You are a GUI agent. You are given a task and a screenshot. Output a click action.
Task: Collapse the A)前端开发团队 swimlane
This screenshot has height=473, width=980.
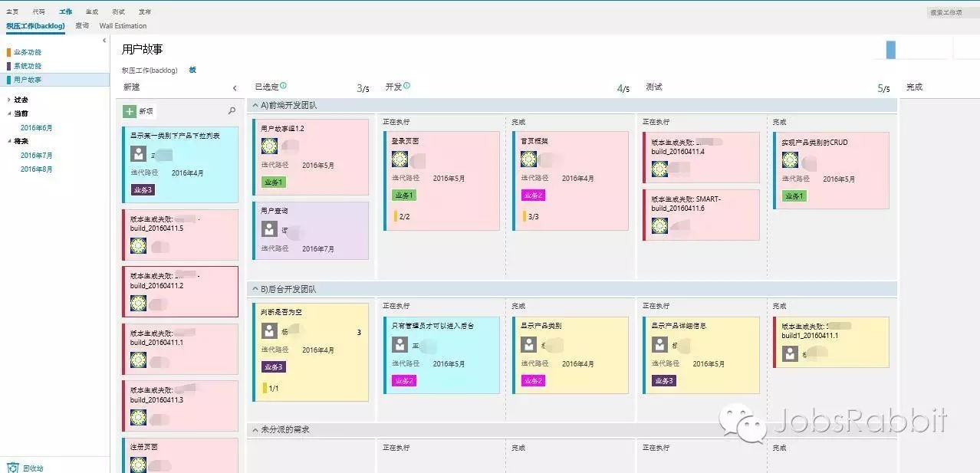click(255, 105)
